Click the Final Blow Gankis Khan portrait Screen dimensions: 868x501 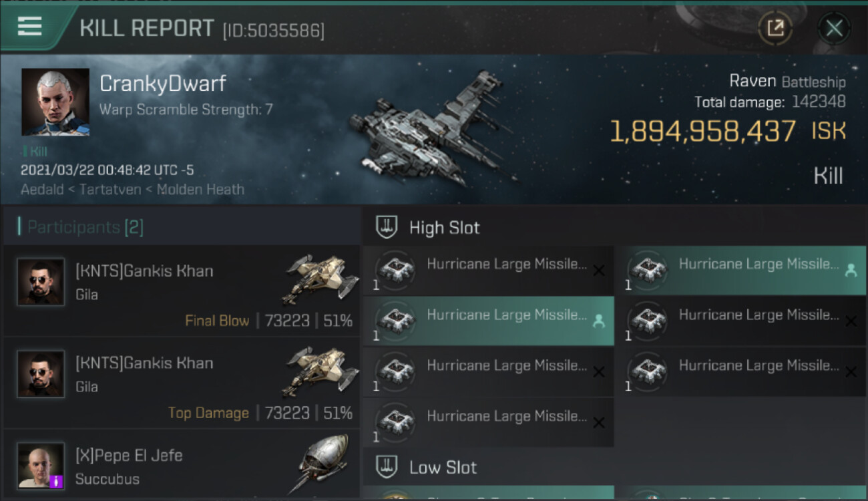point(41,283)
